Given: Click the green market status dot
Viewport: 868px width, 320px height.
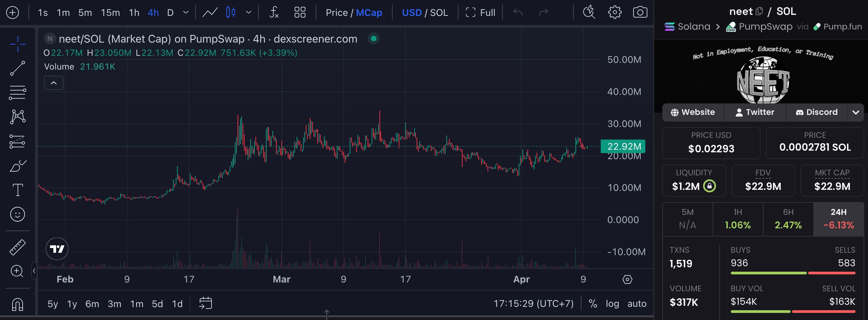Looking at the screenshot, I should click(x=374, y=39).
